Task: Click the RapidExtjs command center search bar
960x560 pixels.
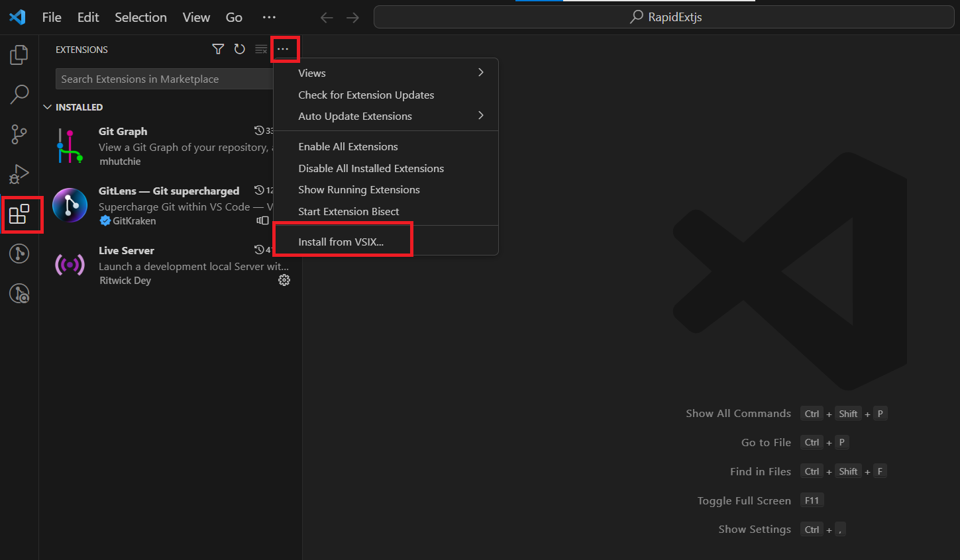Action: pos(664,17)
